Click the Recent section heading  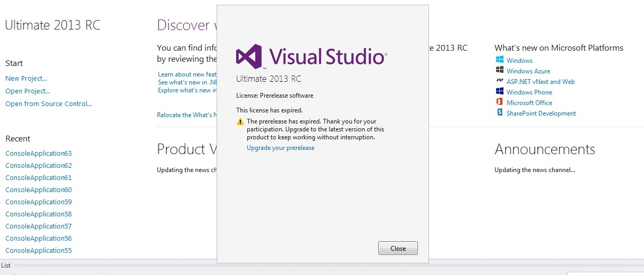pyautogui.click(x=18, y=139)
